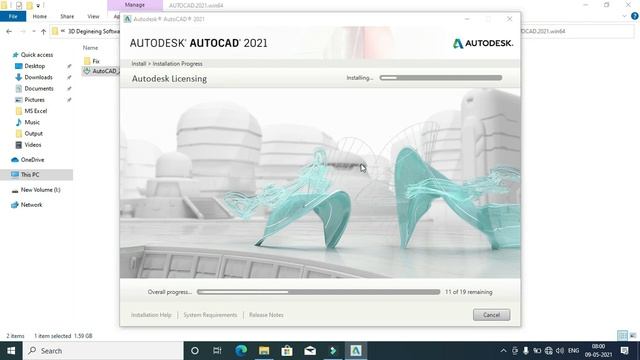Switch Explorer to details view icon

tap(622, 336)
